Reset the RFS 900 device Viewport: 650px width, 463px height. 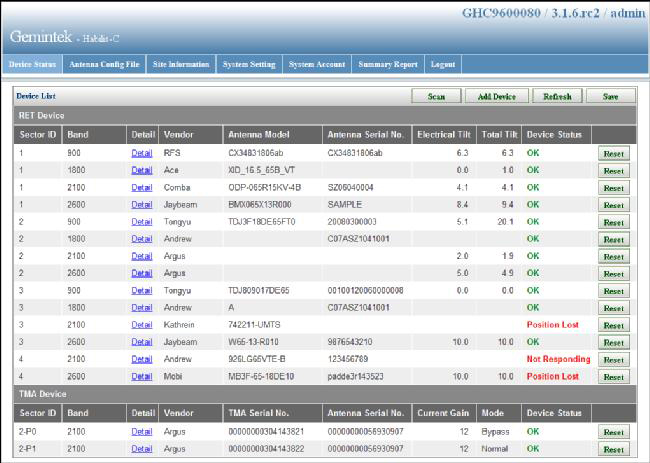click(614, 154)
